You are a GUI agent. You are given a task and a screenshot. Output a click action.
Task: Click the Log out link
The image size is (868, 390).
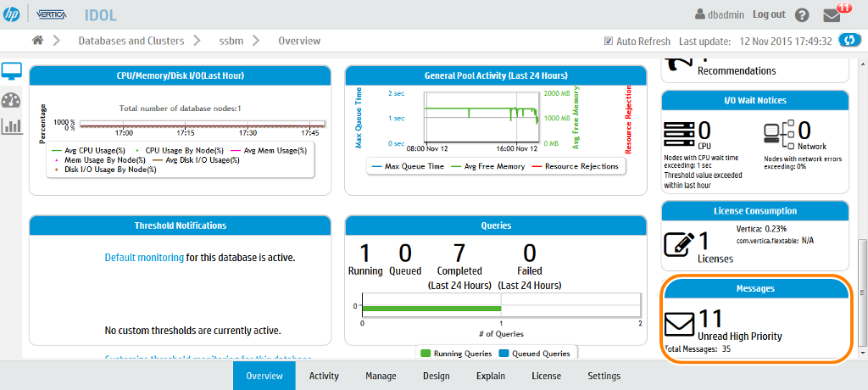tap(769, 14)
